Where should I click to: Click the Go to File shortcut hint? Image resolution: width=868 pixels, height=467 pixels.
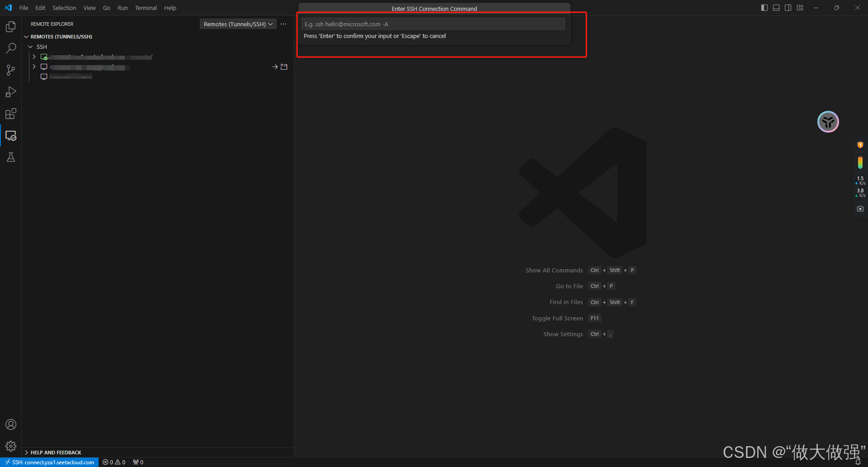coord(585,286)
